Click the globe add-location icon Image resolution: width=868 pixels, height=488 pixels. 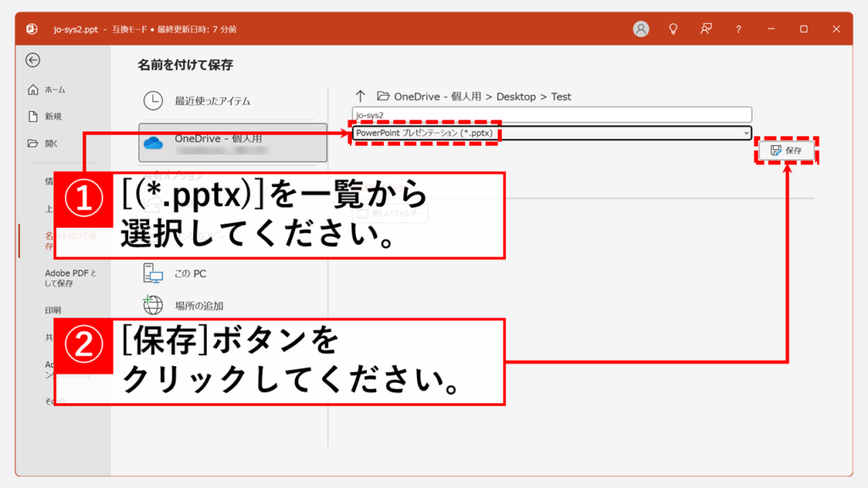click(153, 304)
